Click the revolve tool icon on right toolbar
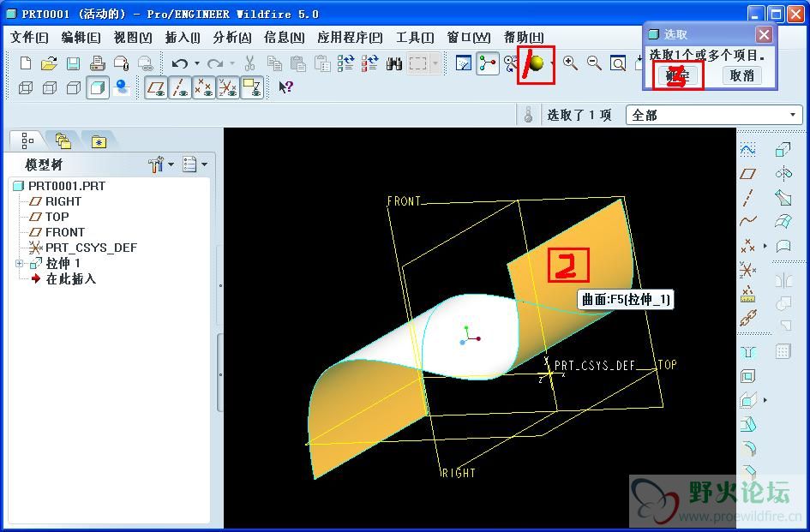The width and height of the screenshot is (810, 532). (x=783, y=174)
